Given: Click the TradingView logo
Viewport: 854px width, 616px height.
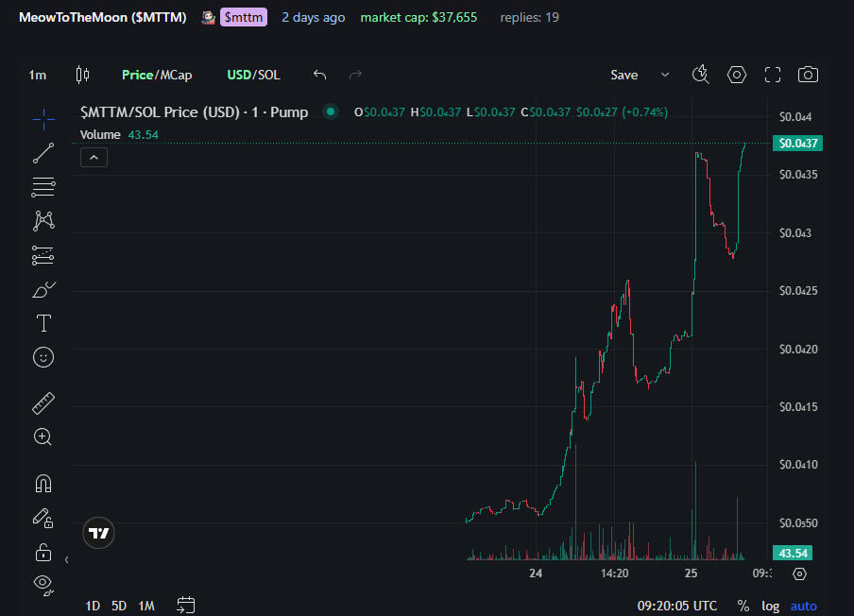Looking at the screenshot, I should pos(98,533).
